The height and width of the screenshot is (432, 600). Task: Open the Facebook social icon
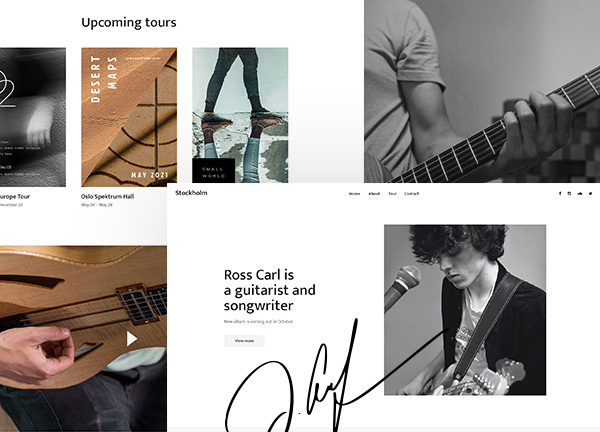[x=560, y=194]
